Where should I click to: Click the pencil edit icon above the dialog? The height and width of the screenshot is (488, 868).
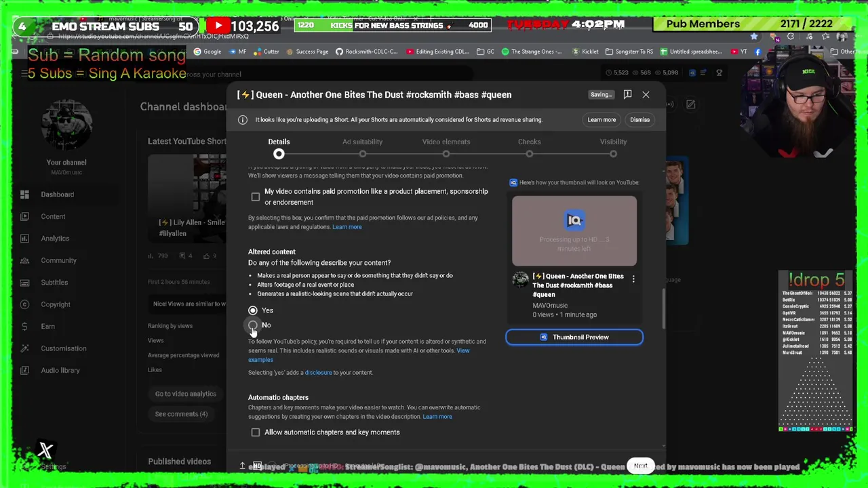point(690,104)
